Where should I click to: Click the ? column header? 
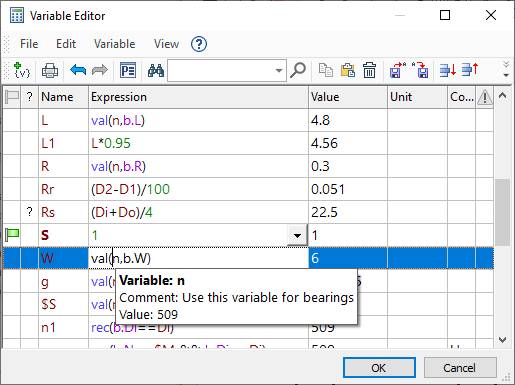click(30, 97)
